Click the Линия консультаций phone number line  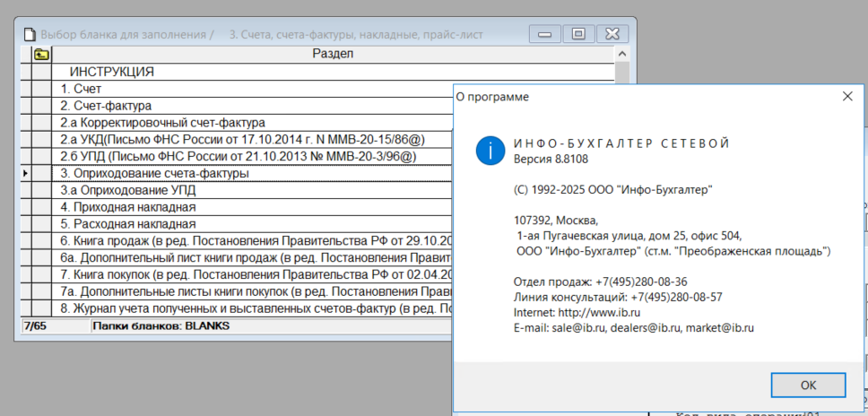(618, 297)
